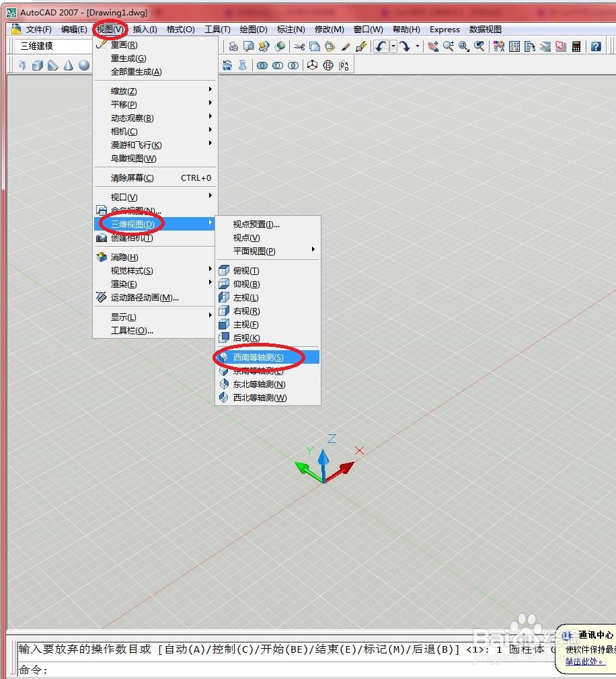
Task: Choose 清除屏幕(C) menu entry
Action: click(155, 177)
